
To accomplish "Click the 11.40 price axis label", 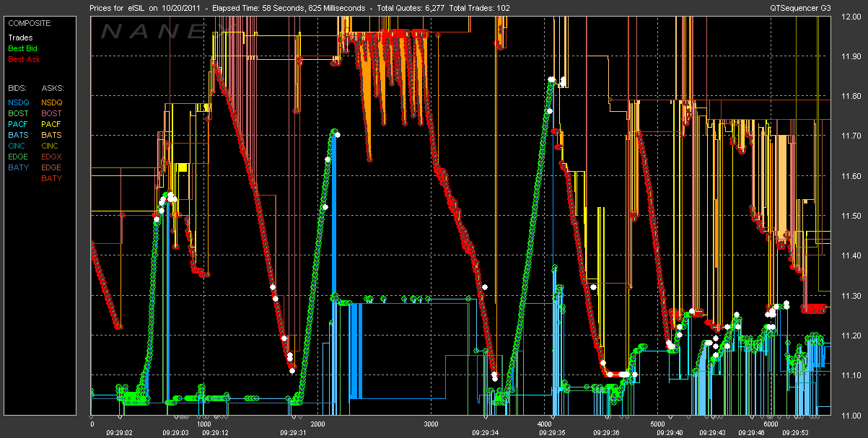I will (x=851, y=255).
